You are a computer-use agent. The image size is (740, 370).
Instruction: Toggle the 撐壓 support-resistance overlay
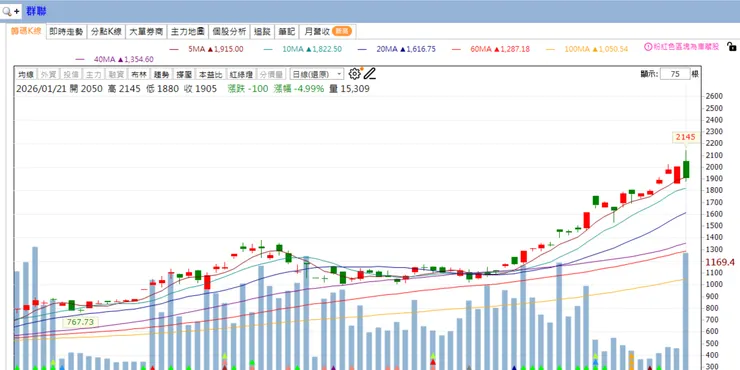click(184, 74)
